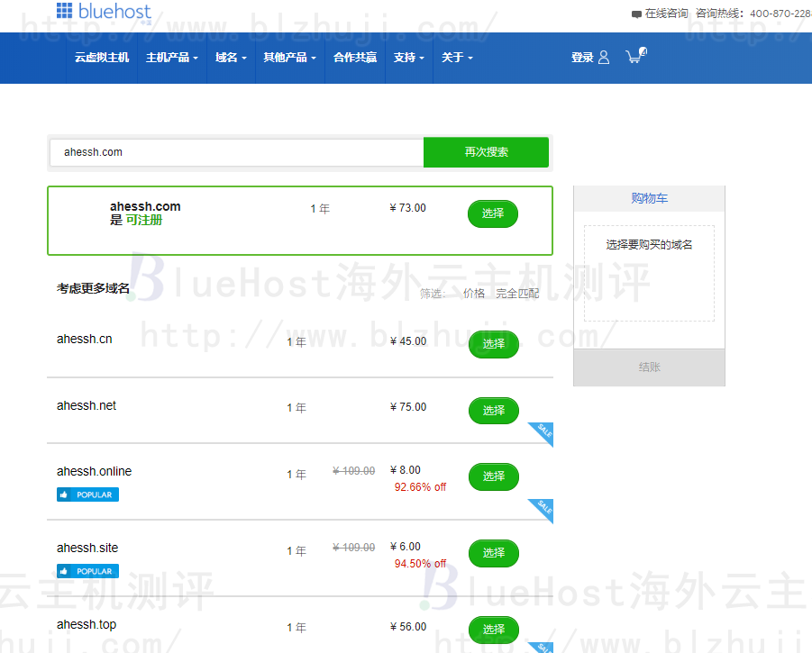Click the POPULAR badge under ahessh.site
This screenshot has width=812, height=653.
coord(87,571)
